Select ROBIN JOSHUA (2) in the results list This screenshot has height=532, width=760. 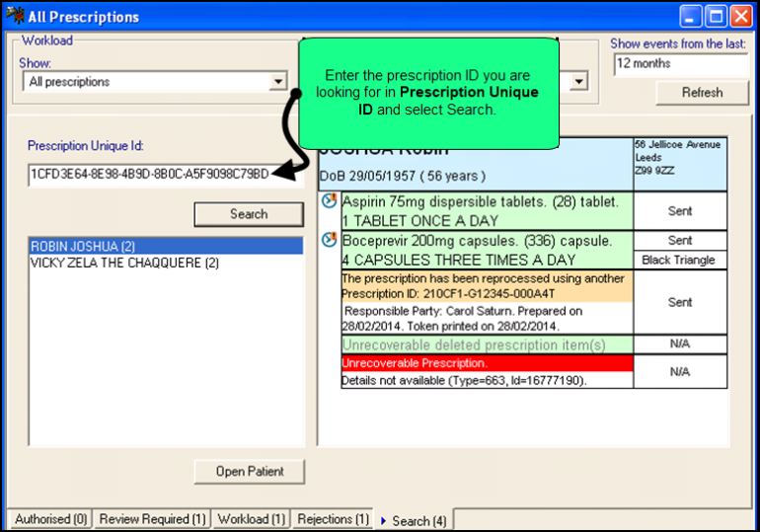tap(165, 247)
